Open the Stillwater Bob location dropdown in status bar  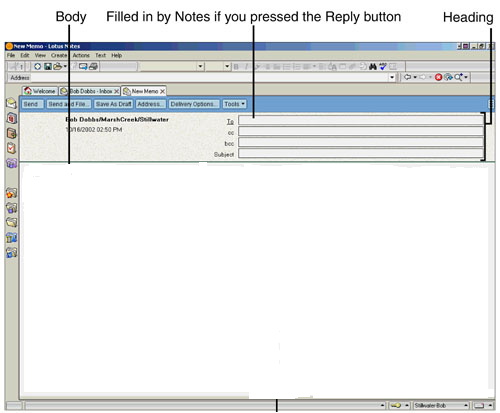coord(441,406)
